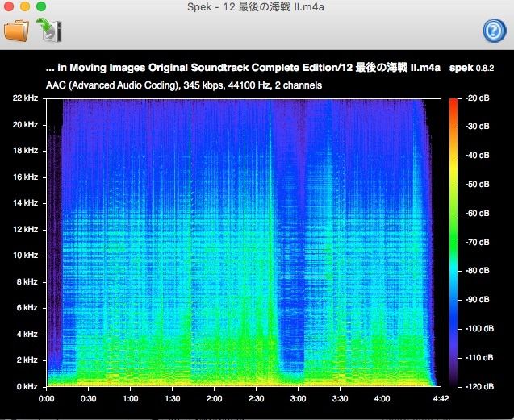Click the 1:30 time label
The image size is (514, 420).
[172, 399]
